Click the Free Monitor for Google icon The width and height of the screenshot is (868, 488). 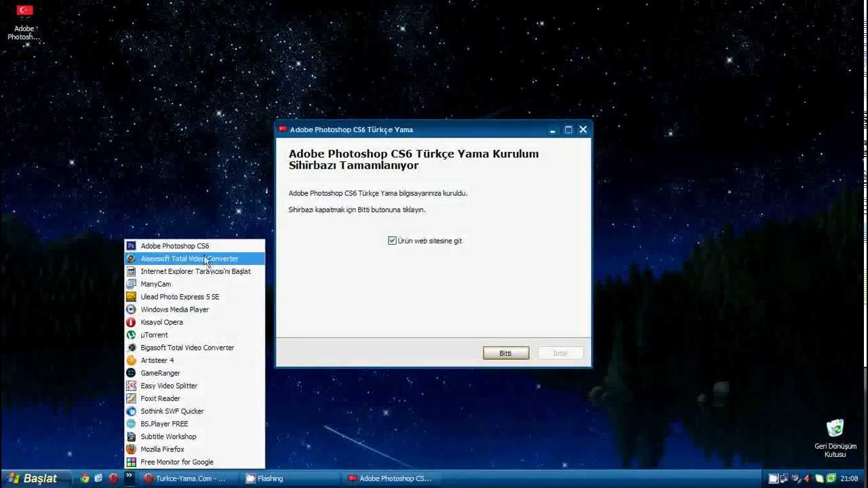pyautogui.click(x=132, y=462)
